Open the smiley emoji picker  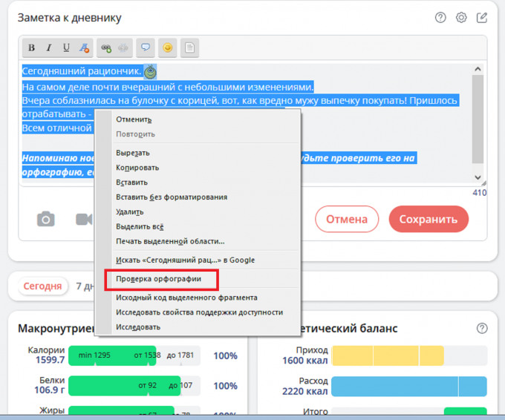coord(168,48)
